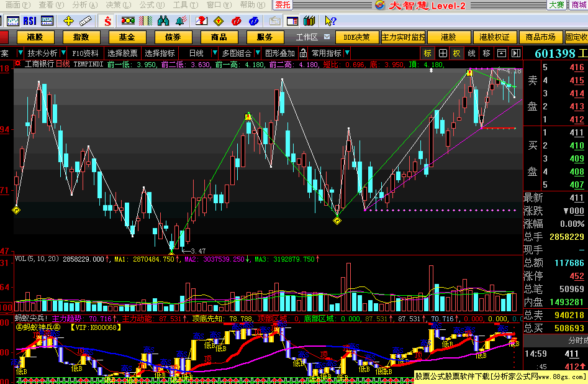This screenshot has height=384, width=588.
Task: Open F10资料 tab
Action: [85, 53]
